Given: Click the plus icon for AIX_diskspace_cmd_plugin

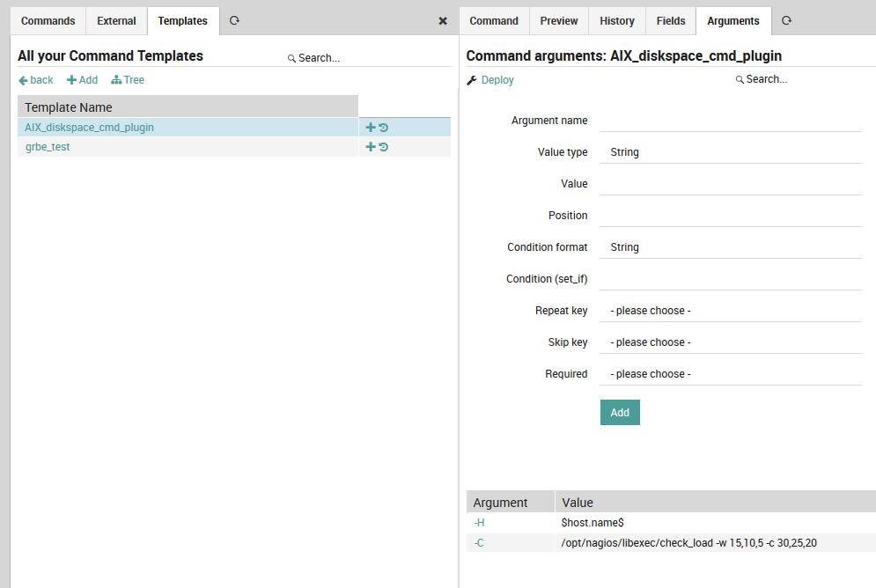Looking at the screenshot, I should [x=371, y=128].
